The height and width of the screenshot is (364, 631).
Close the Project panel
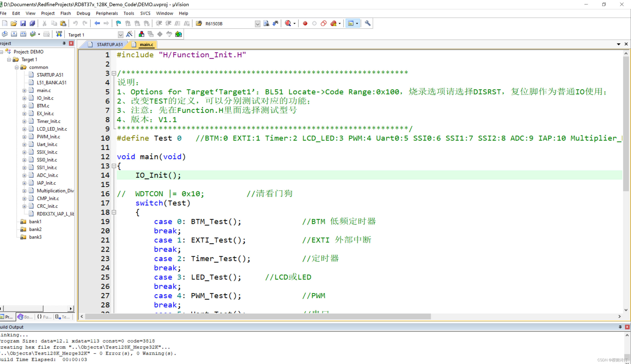[71, 43]
